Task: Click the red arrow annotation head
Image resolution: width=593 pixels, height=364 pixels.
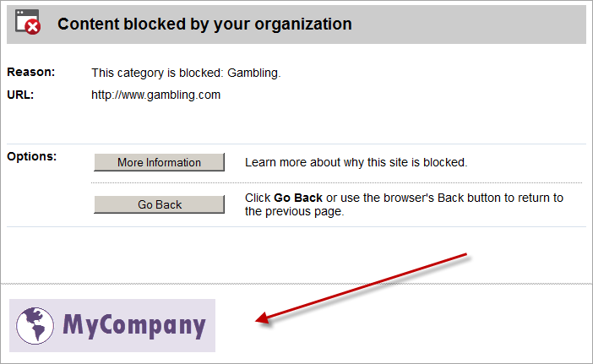Action: pyautogui.click(x=263, y=318)
